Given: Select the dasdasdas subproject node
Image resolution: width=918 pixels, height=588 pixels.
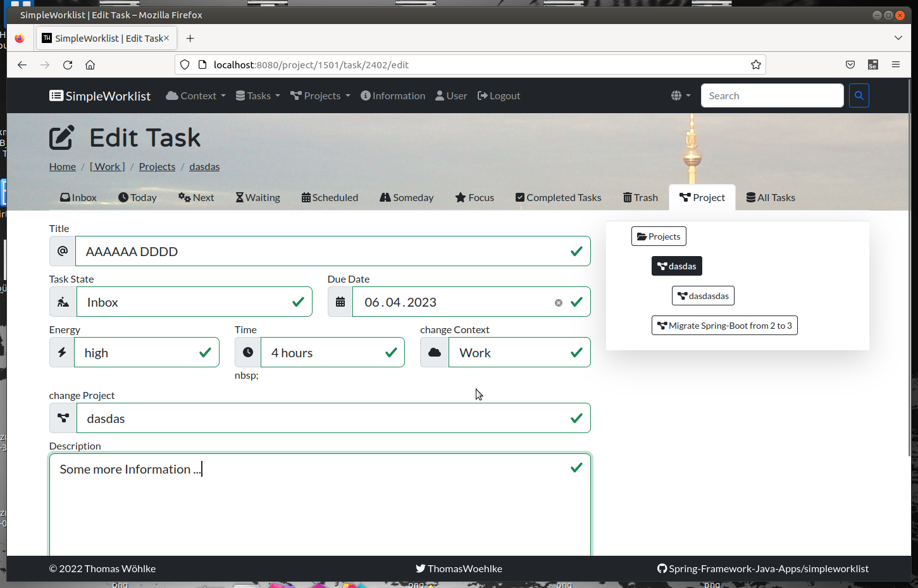Looking at the screenshot, I should coord(703,296).
